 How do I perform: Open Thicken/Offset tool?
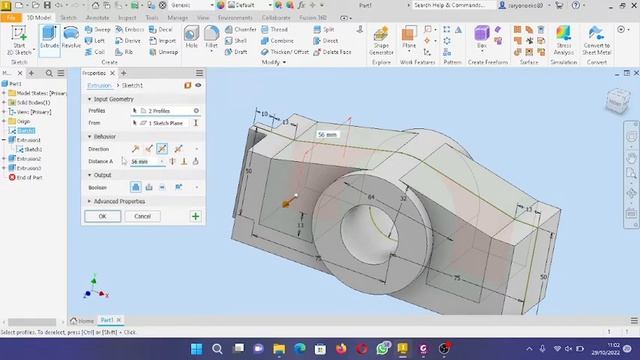tap(285, 52)
